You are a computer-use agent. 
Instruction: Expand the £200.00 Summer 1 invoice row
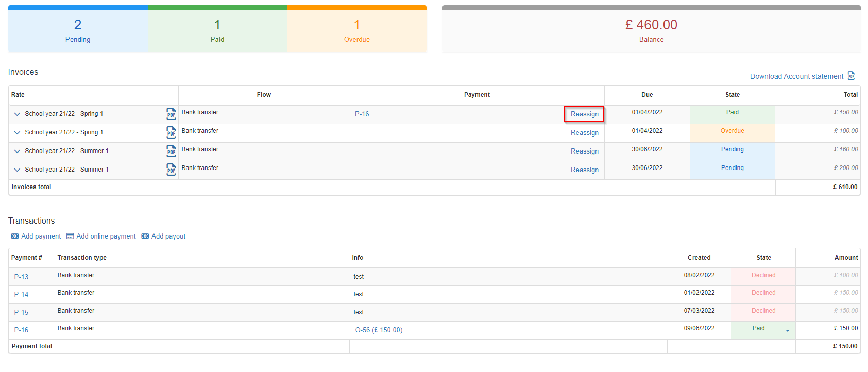(x=17, y=170)
